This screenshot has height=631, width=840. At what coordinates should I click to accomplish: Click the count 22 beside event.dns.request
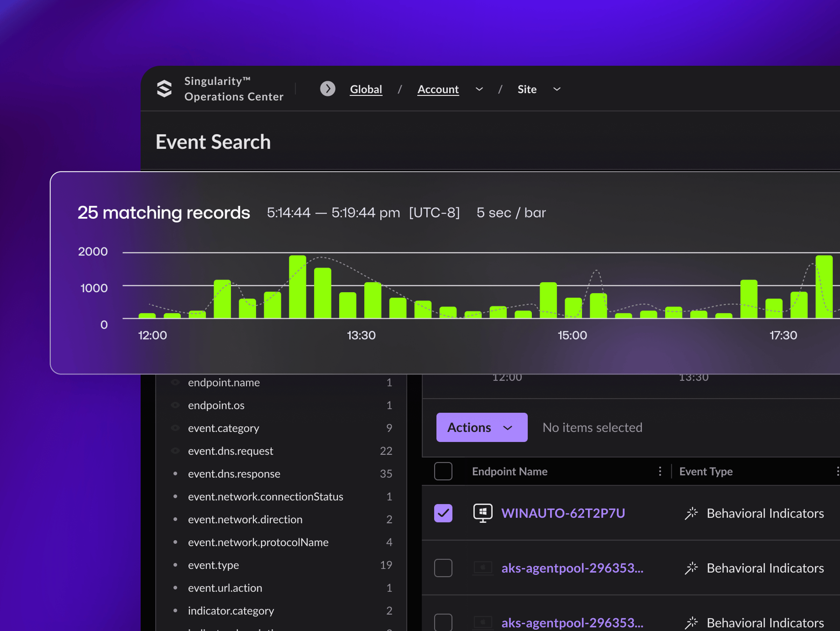click(x=386, y=451)
